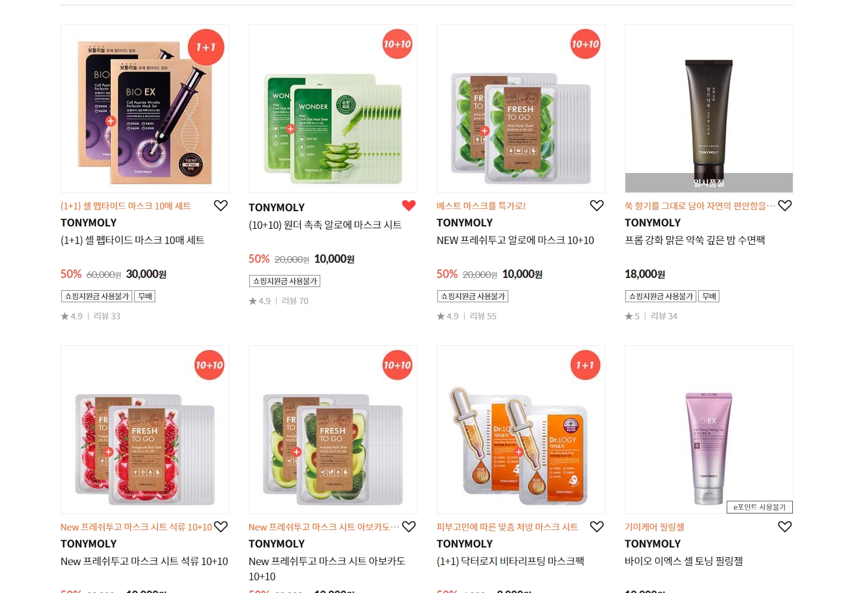Click the 리뷰 70 review count

[295, 301]
